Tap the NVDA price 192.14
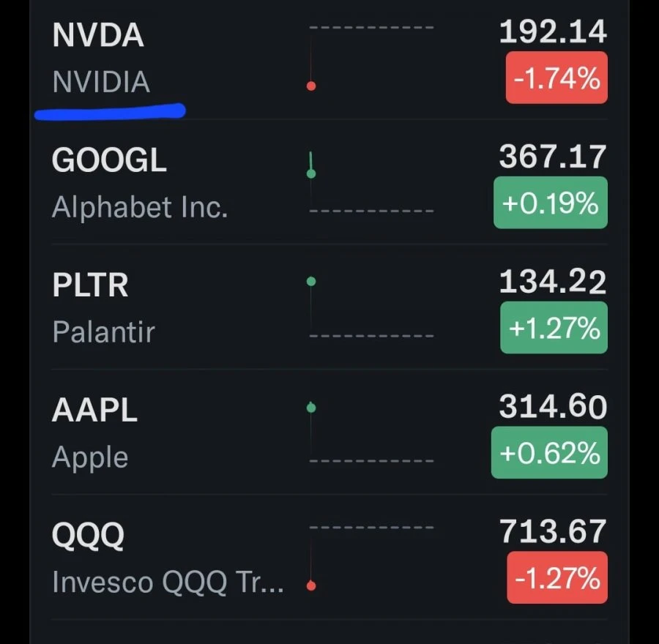 pyautogui.click(x=553, y=32)
